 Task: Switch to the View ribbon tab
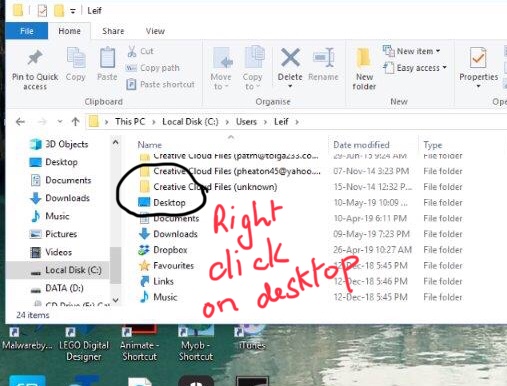tap(155, 31)
